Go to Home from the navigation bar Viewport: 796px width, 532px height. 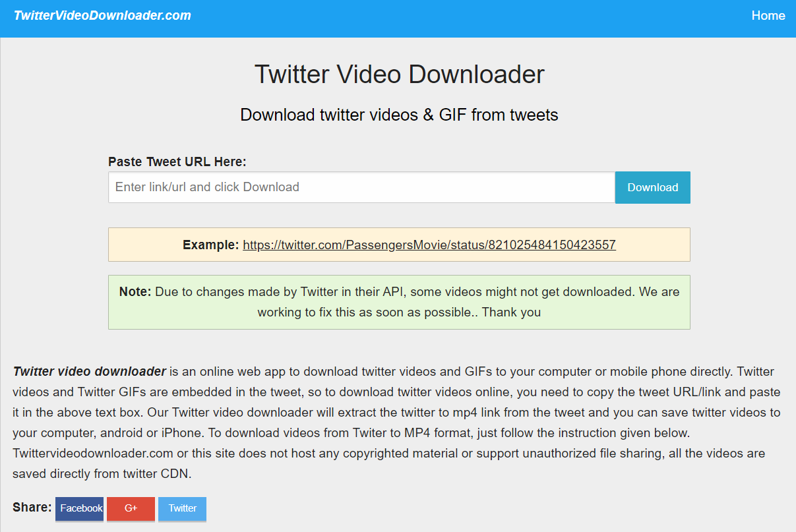[768, 15]
